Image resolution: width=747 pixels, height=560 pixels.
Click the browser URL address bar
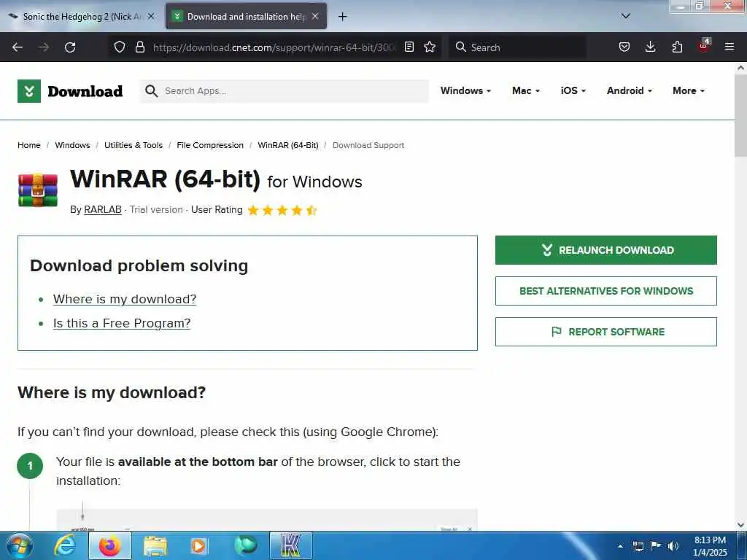(274, 47)
